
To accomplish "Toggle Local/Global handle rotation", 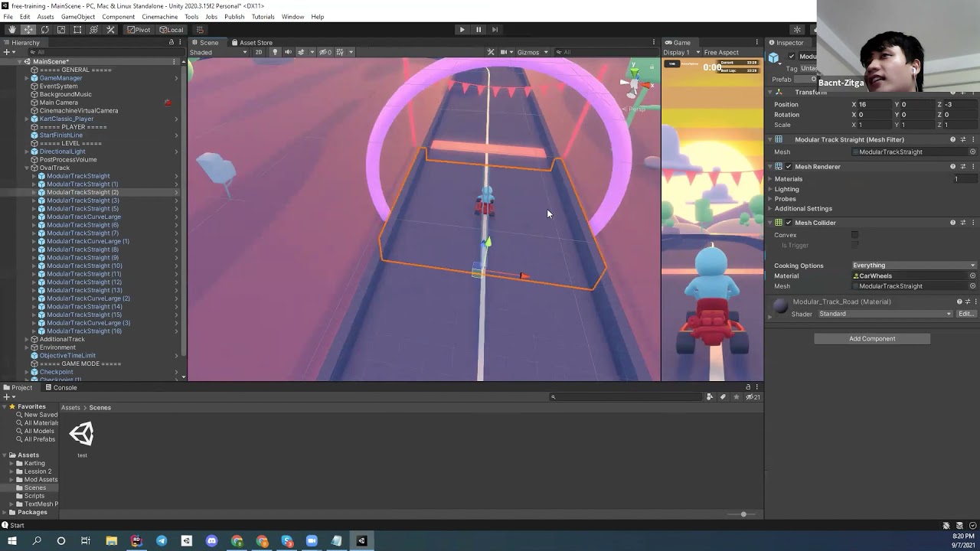I will coord(171,30).
